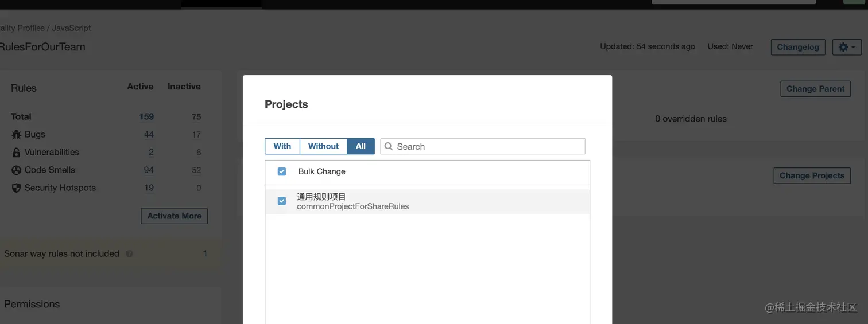
Task: Select the All filter tab
Action: [x=361, y=146]
